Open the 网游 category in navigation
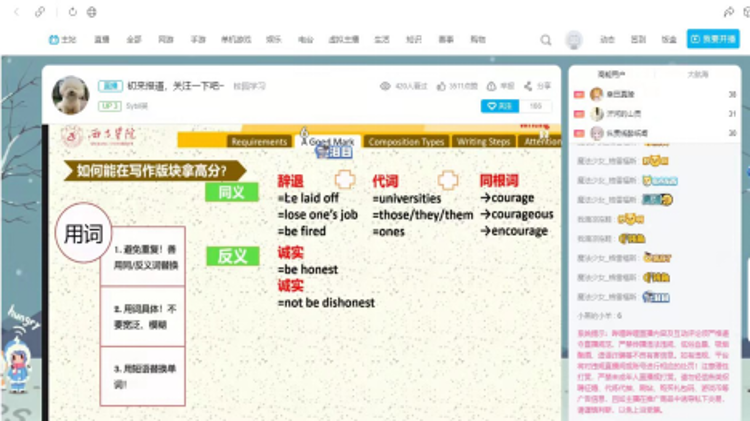750x421 pixels. pyautogui.click(x=165, y=40)
